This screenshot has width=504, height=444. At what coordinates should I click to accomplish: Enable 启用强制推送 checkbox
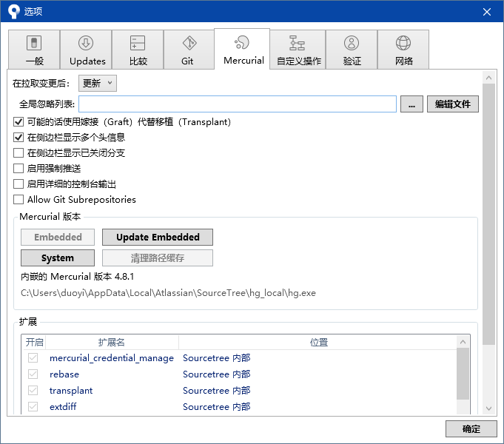pos(19,169)
